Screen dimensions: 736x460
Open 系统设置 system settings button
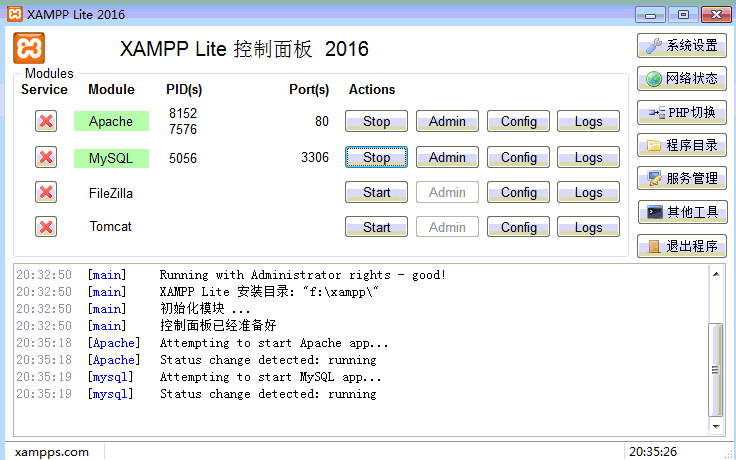tap(682, 46)
